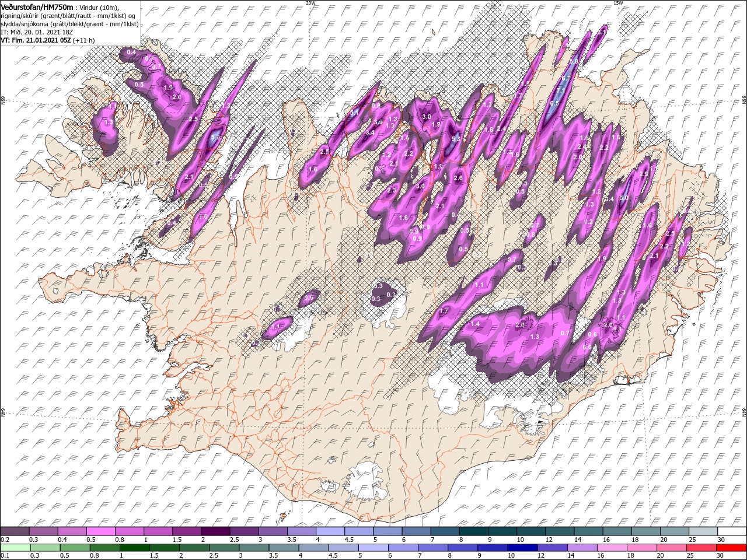Click the light pink swatch labeled 16 in the lower legend
Screen dimensions: 747x560
click(x=612, y=548)
